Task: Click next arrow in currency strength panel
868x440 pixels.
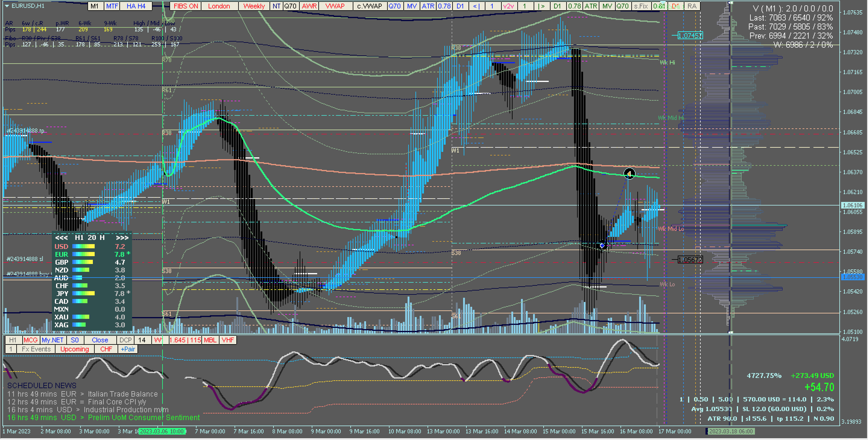Action: [x=122, y=238]
